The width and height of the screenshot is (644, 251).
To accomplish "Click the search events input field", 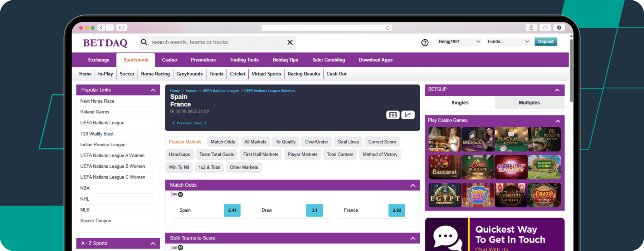I will pyautogui.click(x=217, y=42).
